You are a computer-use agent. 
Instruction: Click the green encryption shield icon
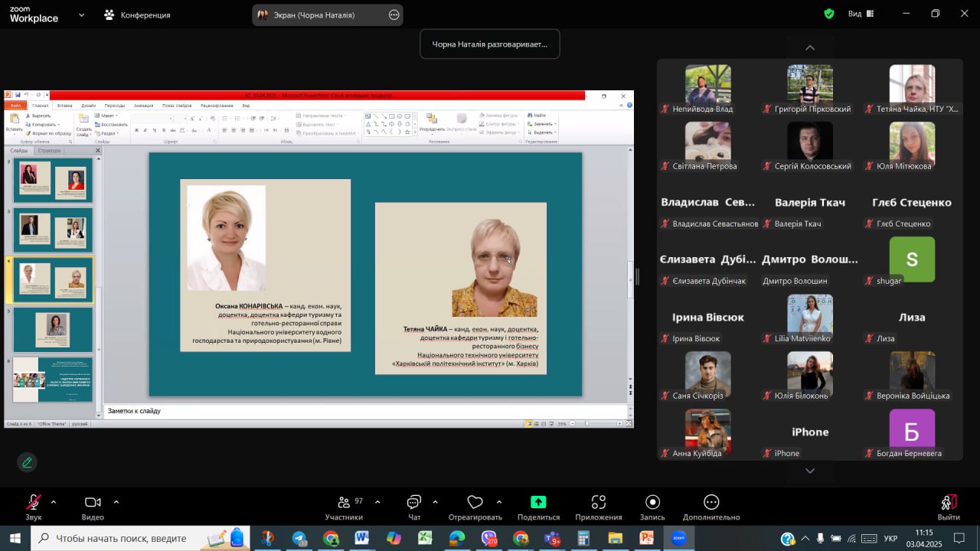click(829, 14)
